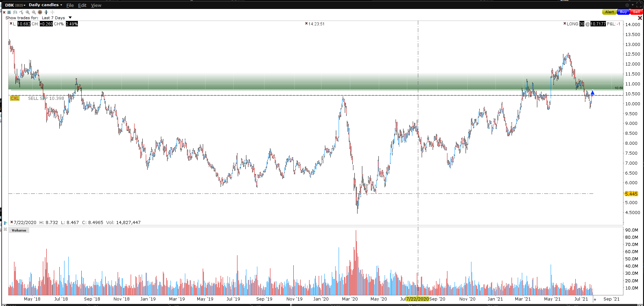Toggle the crosshair cursor tool

(x=40, y=12)
